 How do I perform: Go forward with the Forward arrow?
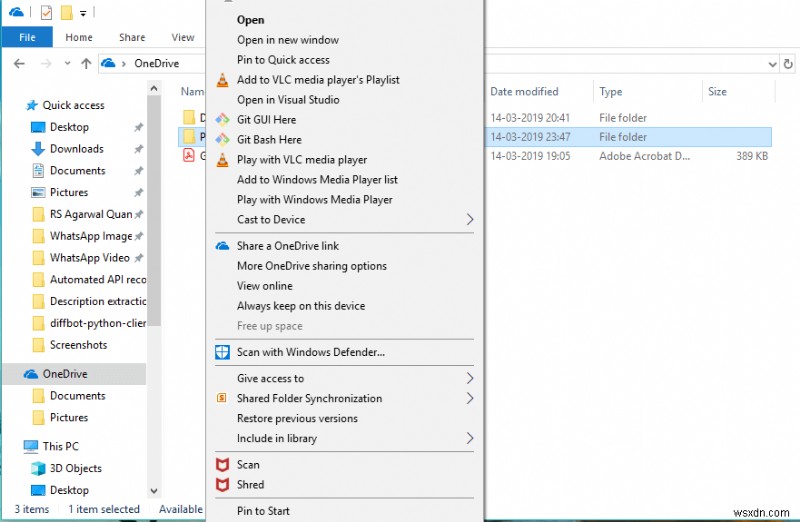46,64
